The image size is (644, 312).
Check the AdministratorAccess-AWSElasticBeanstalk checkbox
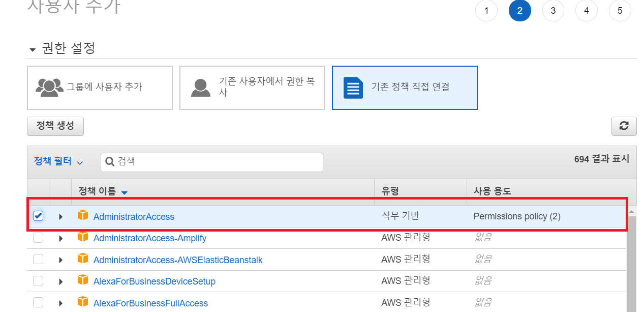pyautogui.click(x=38, y=259)
